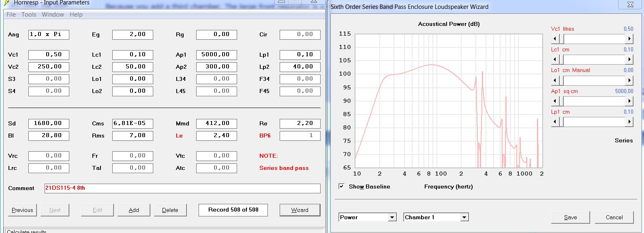Click the Vc2 field showing 250,00
This screenshot has width=644, height=233.
[49, 67]
